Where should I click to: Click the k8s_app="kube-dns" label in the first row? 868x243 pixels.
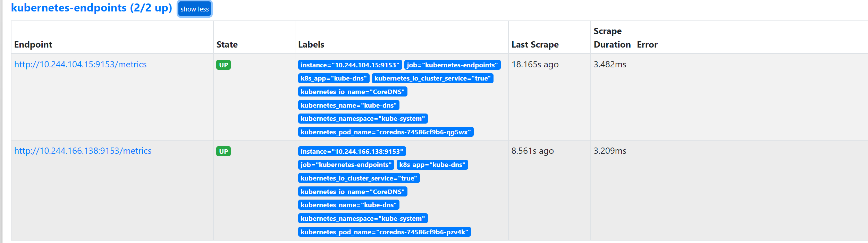[x=334, y=78]
